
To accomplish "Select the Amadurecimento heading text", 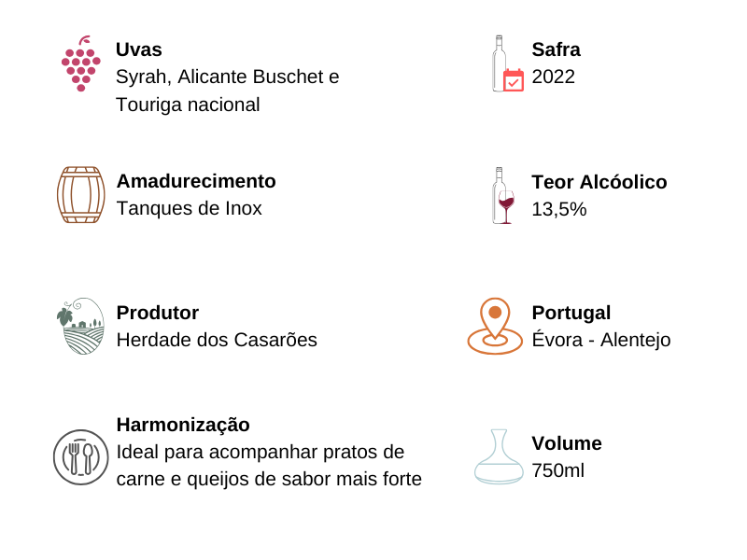I will click(196, 181).
